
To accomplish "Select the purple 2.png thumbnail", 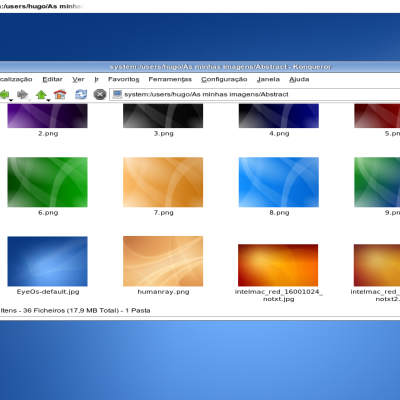I will tap(48, 116).
